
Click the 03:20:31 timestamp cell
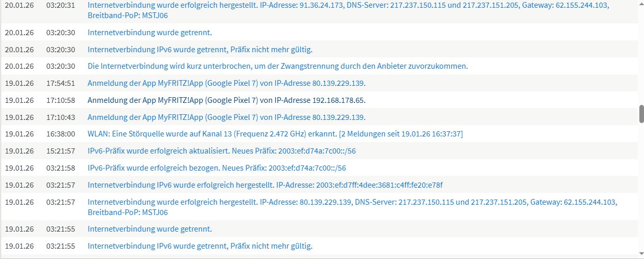61,6
